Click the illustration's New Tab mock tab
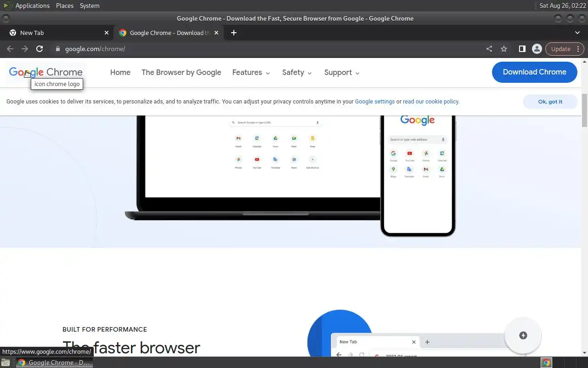This screenshot has height=368, width=588. point(377,342)
